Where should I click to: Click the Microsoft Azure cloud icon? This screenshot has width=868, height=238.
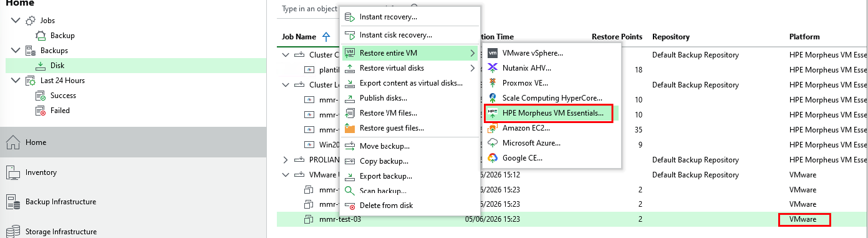click(x=493, y=143)
